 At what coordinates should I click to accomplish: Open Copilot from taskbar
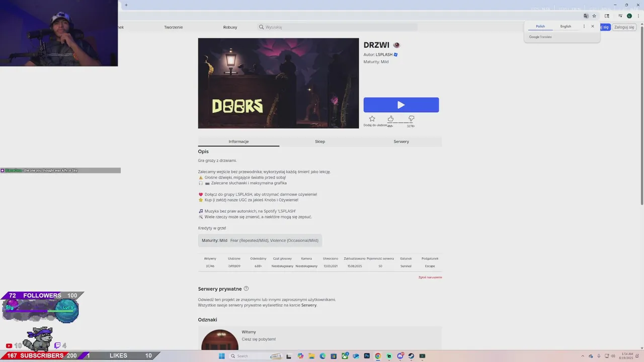click(x=300, y=356)
